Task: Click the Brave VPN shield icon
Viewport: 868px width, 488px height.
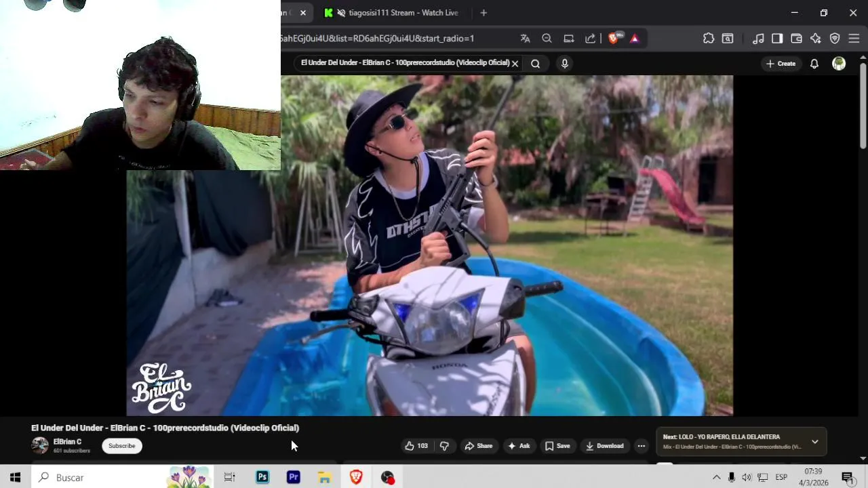Action: click(835, 39)
